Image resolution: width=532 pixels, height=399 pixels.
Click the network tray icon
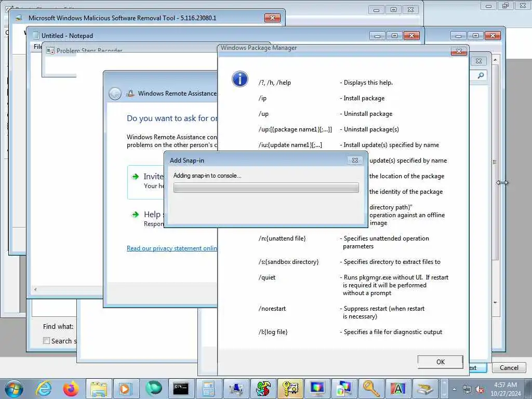[x=467, y=390]
